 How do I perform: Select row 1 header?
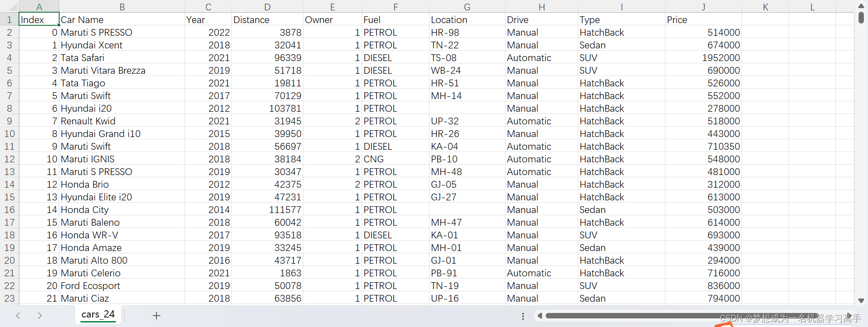(x=9, y=20)
